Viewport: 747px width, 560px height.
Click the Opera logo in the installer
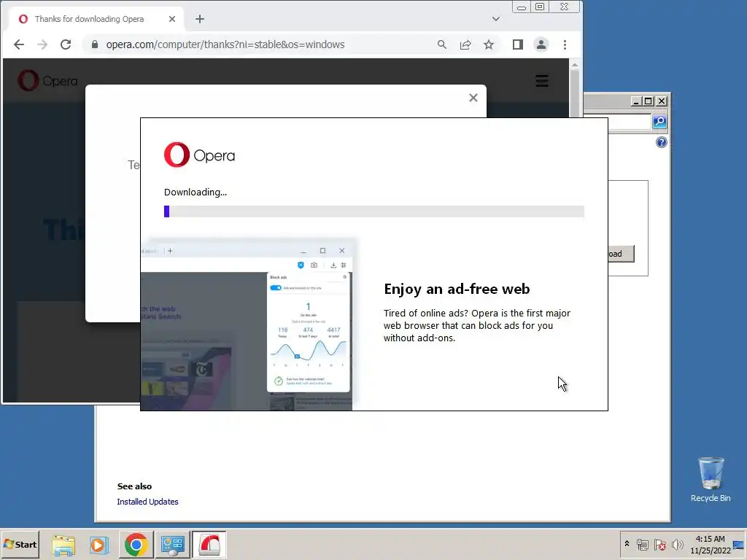200,155
